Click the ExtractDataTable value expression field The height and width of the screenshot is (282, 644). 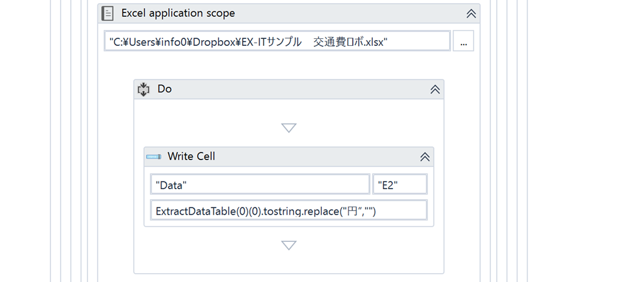(289, 210)
